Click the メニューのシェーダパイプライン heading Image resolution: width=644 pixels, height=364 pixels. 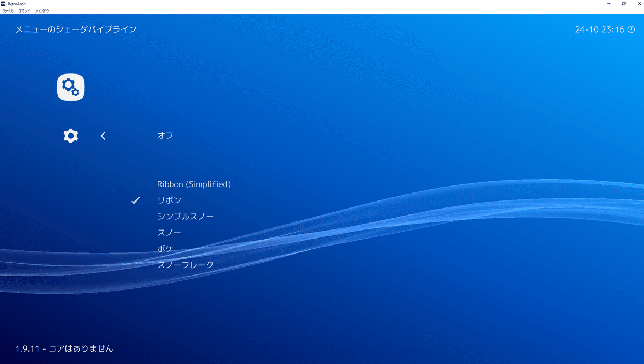[76, 29]
